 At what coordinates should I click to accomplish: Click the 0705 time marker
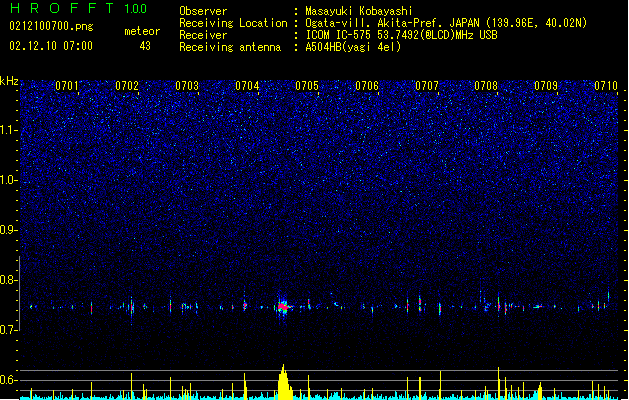coord(307,86)
